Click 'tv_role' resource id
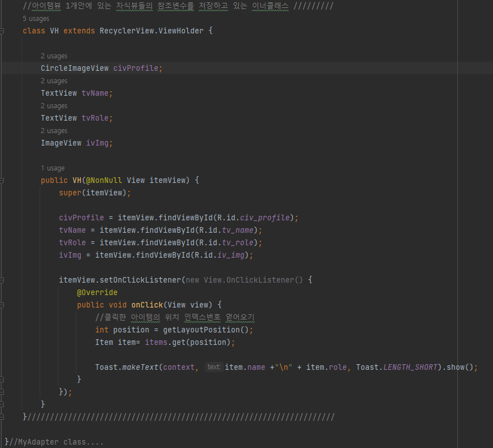Image resolution: width=493 pixels, height=448 pixels. [238, 242]
